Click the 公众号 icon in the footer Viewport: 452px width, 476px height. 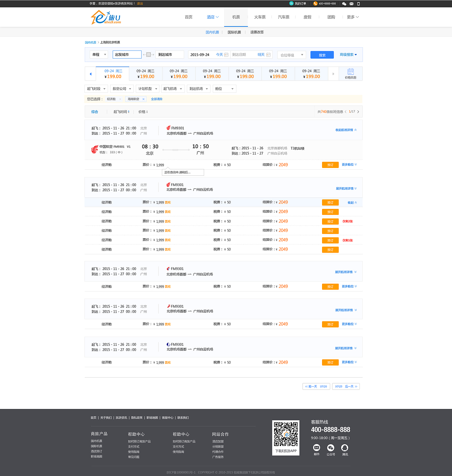coord(331,447)
